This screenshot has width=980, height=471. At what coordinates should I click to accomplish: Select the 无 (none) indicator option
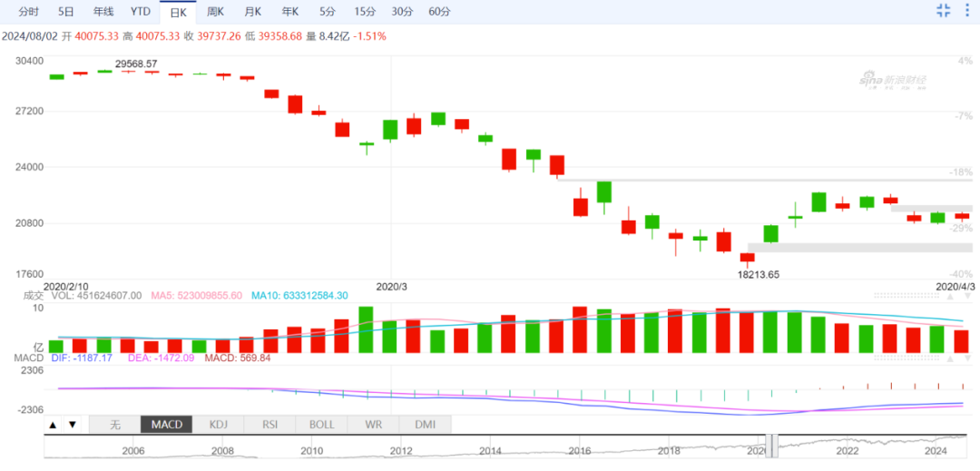[115, 425]
